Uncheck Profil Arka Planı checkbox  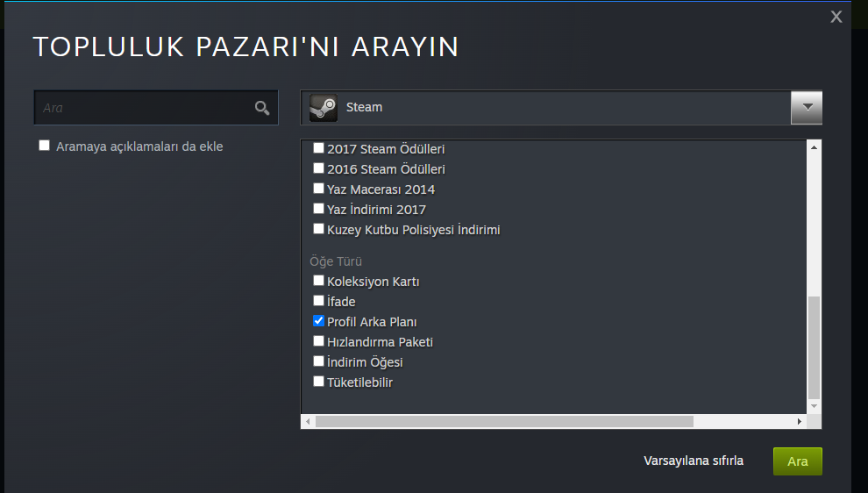coord(318,321)
